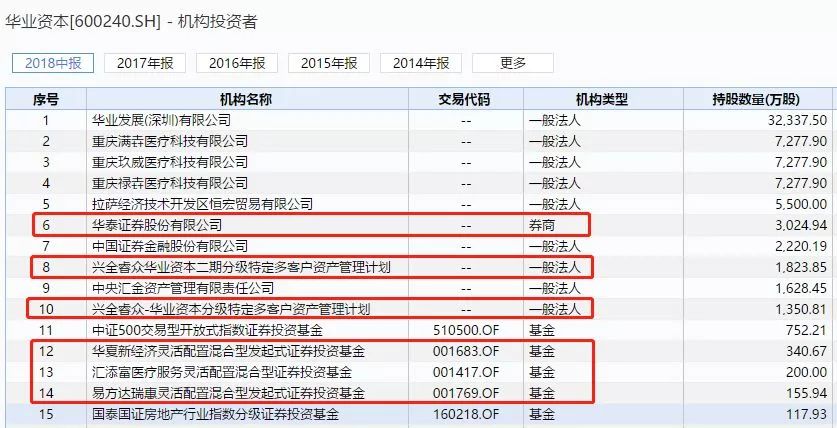
Task: Click fund code 001683.OF
Action: pyautogui.click(x=466, y=351)
